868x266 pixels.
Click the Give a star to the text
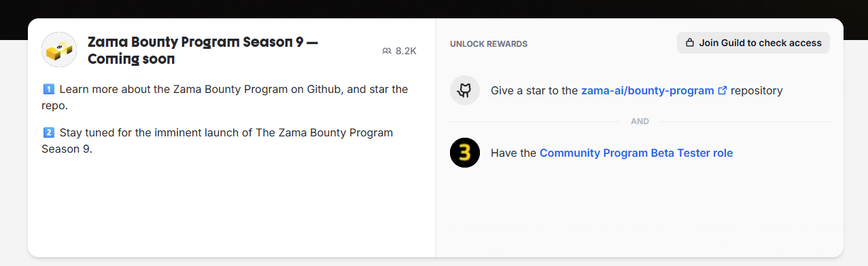[x=534, y=90]
